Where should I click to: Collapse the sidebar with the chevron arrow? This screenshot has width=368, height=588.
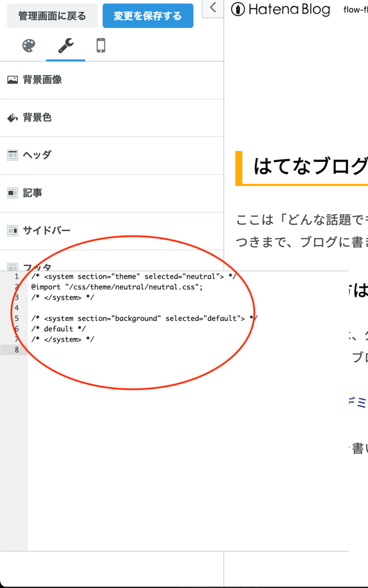pos(212,8)
